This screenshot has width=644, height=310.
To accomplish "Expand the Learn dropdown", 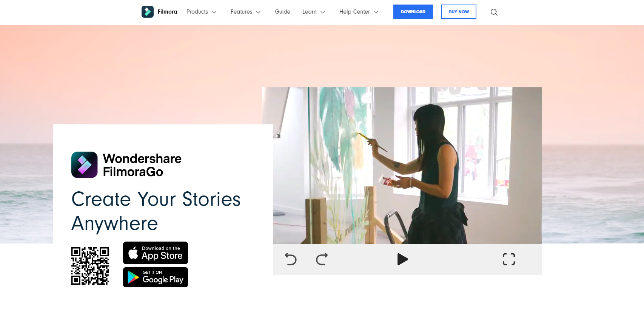I will [x=314, y=12].
